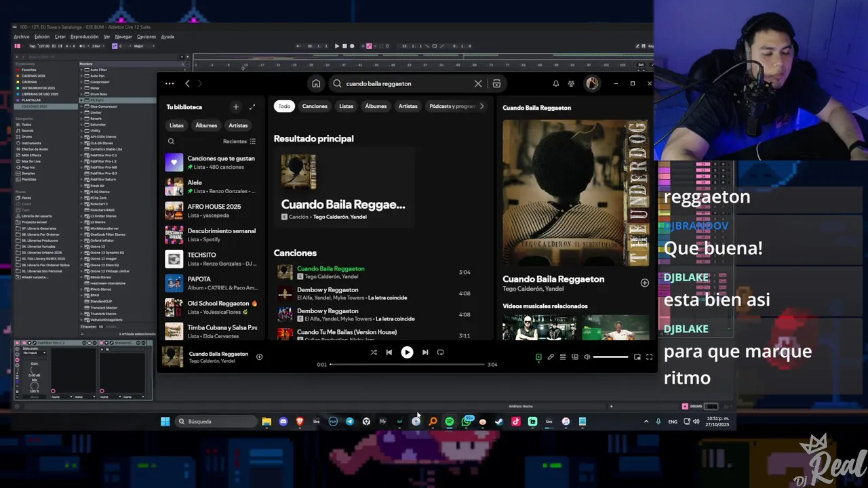
Task: Save now-playing track with plus in player bar
Action: point(259,357)
